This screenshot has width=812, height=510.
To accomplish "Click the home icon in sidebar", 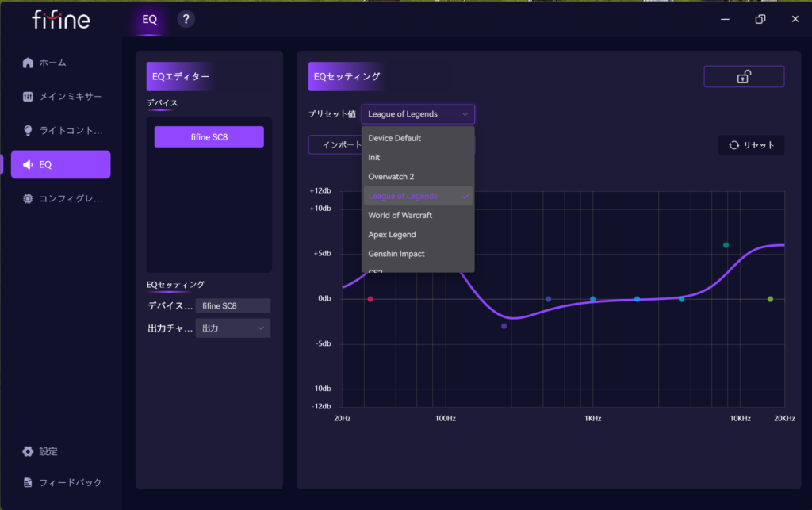I will [x=28, y=63].
